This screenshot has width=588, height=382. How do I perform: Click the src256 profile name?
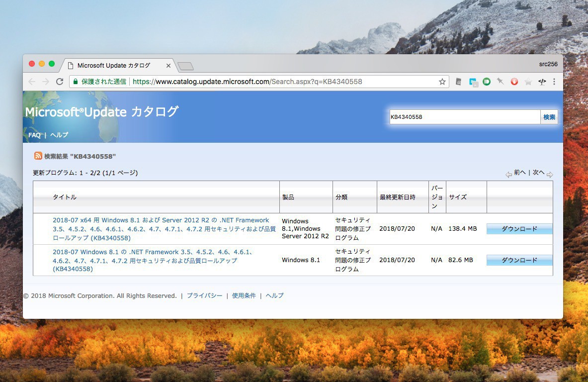[548, 64]
